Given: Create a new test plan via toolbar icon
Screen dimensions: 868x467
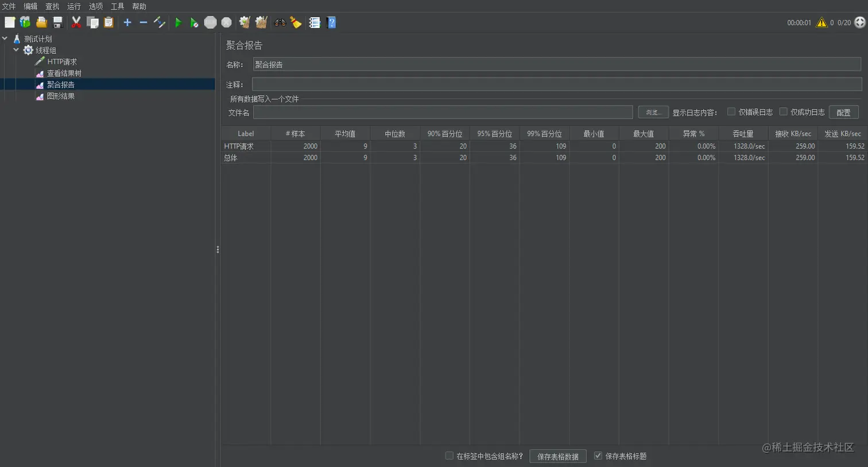Looking at the screenshot, I should 10,22.
